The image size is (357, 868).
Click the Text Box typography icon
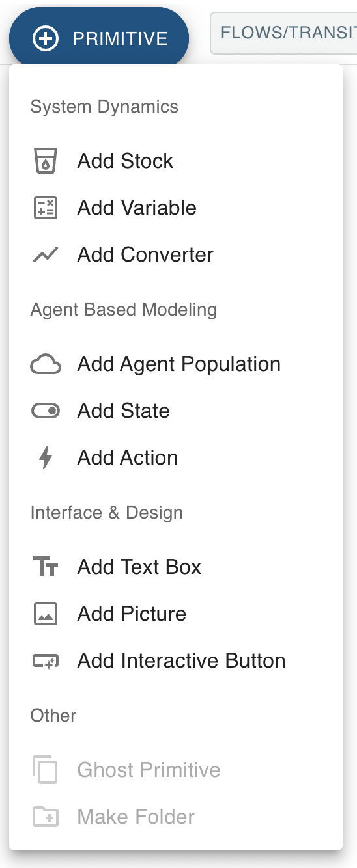46,567
